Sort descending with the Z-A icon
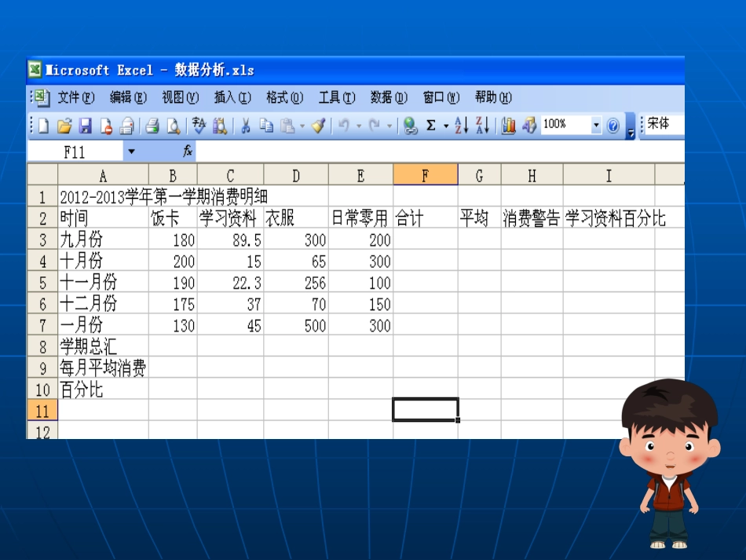Image resolution: width=746 pixels, height=560 pixels. pos(482,126)
